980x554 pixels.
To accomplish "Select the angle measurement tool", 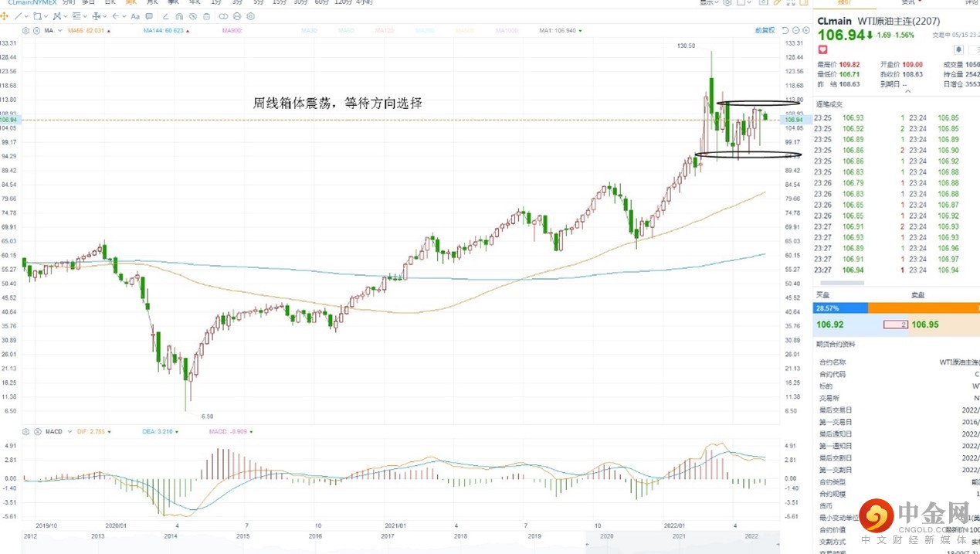I will [165, 16].
